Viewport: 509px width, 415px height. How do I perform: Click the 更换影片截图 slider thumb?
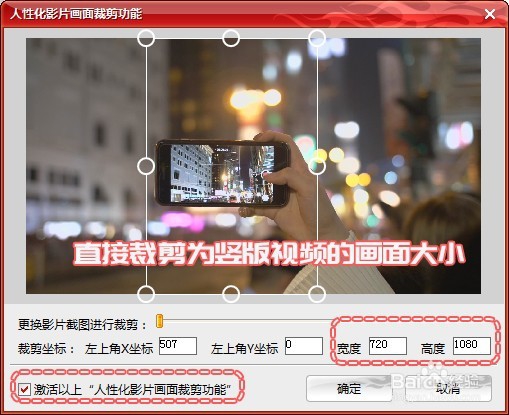point(160,321)
